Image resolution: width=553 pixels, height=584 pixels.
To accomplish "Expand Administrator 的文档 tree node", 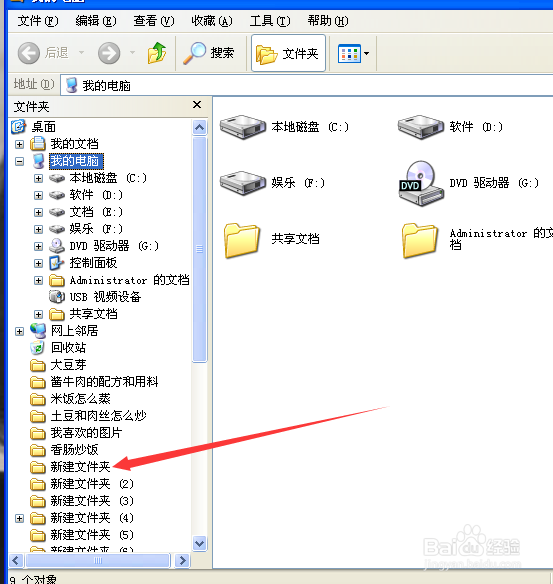I will pos(38,280).
